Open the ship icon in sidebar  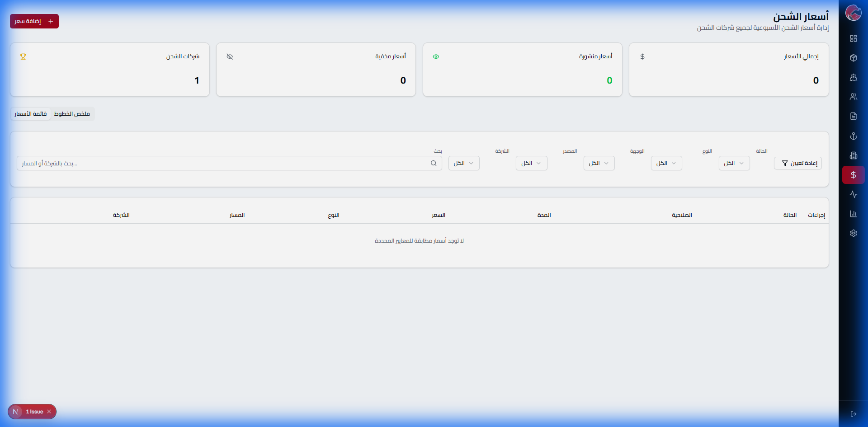point(853,77)
